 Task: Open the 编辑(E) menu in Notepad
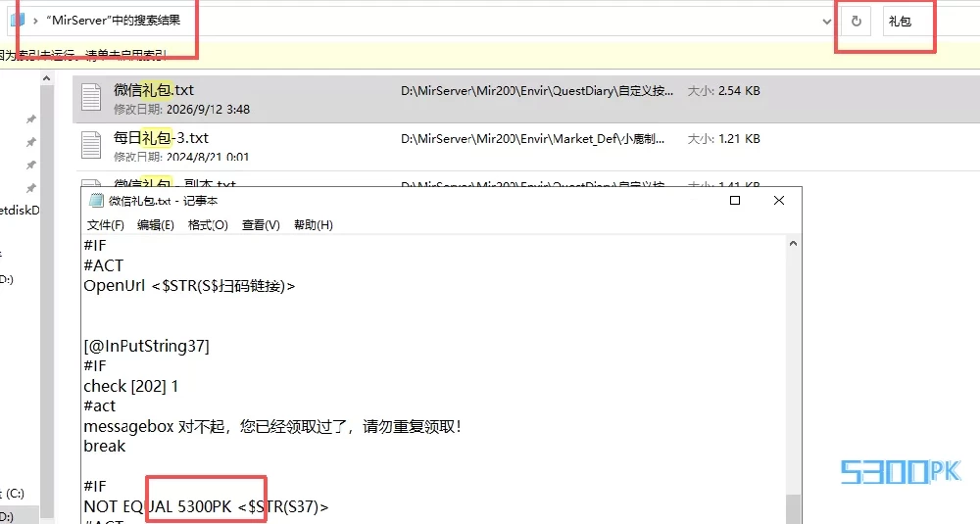click(x=156, y=225)
